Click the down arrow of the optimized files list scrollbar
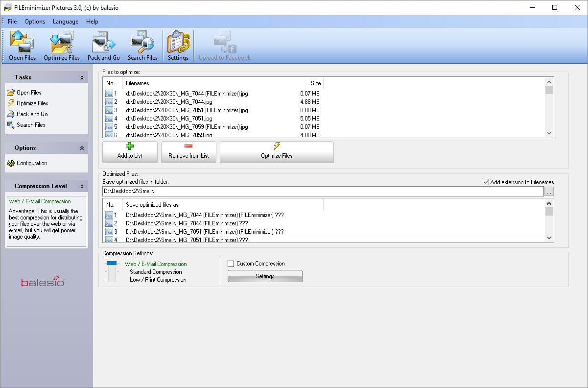Image resolution: width=588 pixels, height=388 pixels. pos(549,238)
